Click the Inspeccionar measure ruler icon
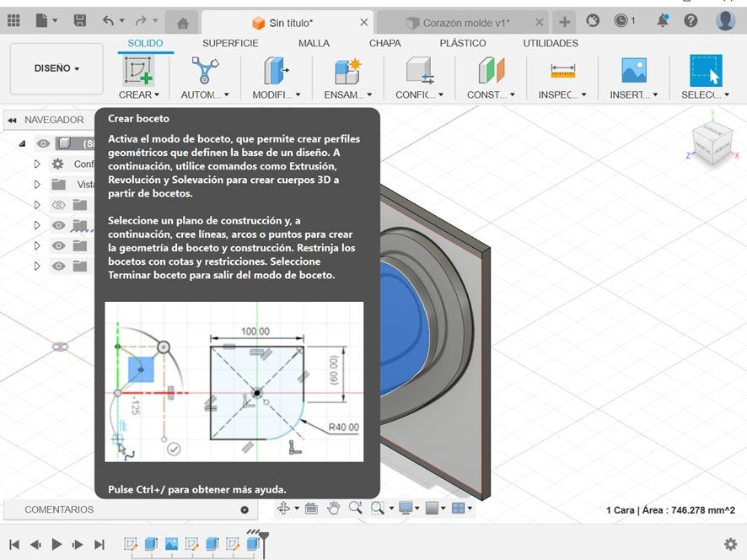 pyautogui.click(x=562, y=71)
